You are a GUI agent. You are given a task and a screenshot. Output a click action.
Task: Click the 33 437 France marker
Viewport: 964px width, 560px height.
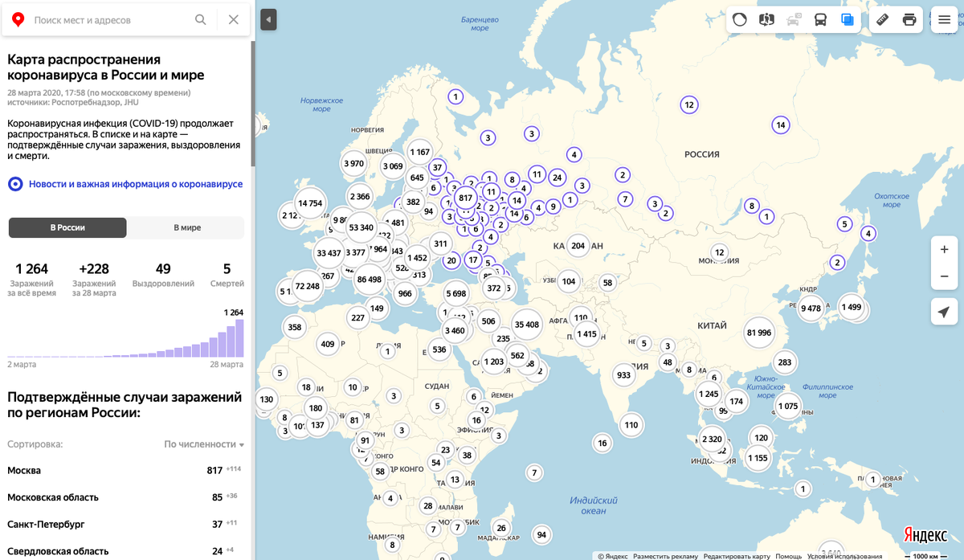pyautogui.click(x=329, y=253)
